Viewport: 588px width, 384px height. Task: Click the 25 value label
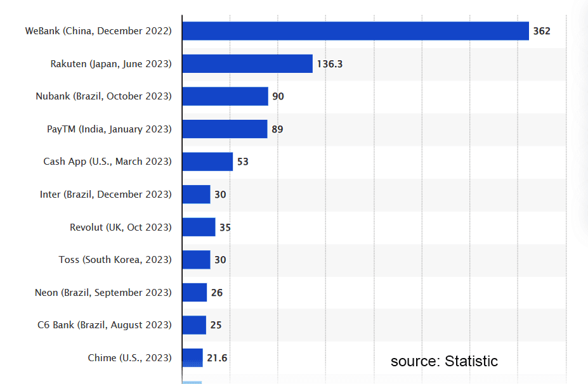click(216, 325)
